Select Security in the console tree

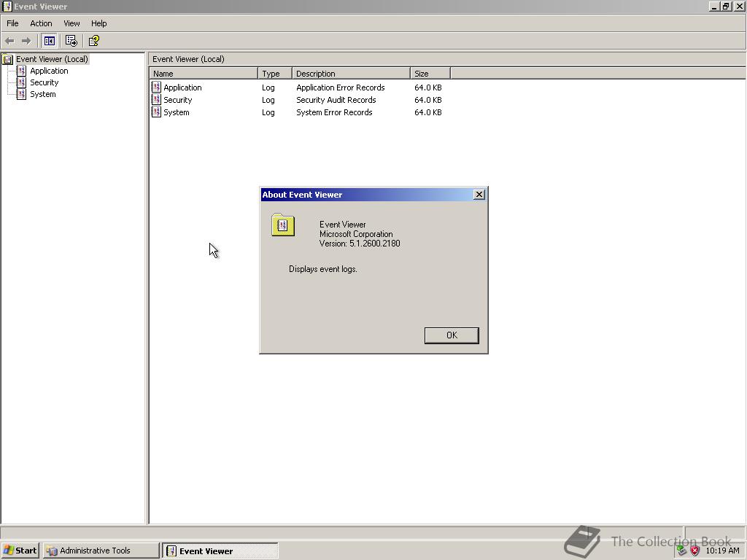tap(44, 82)
